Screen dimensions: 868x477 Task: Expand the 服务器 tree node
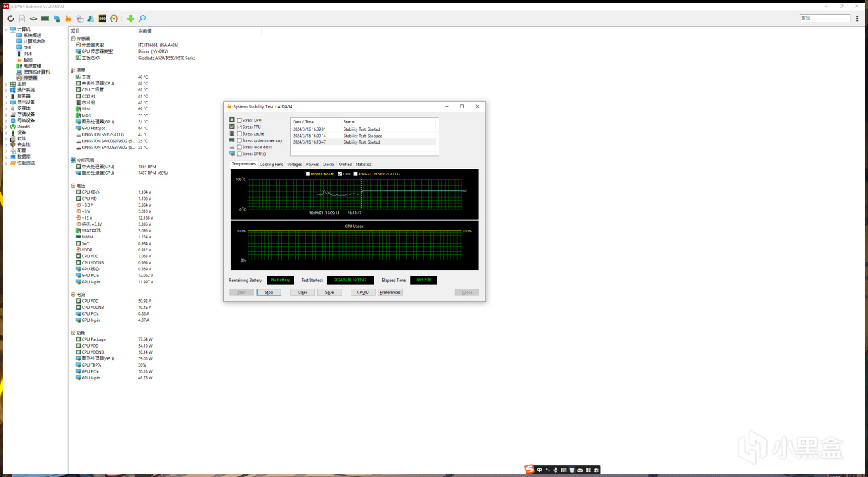(x=7, y=96)
